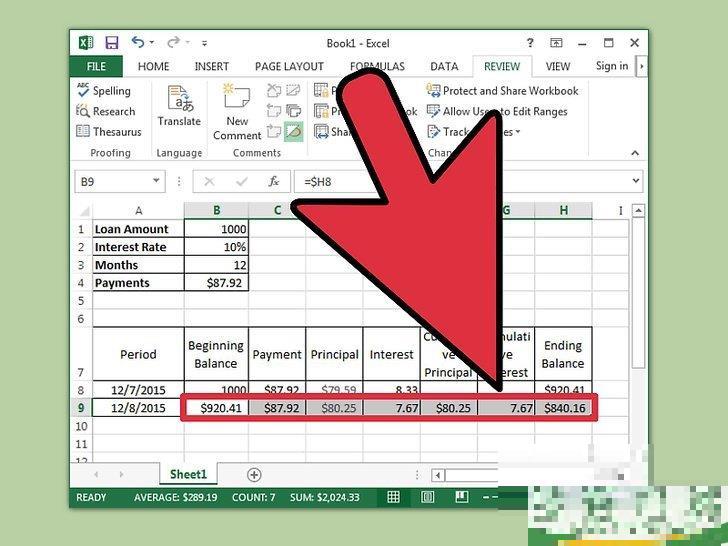Click the Undo arrow icon
The height and width of the screenshot is (546, 728).
(x=139, y=43)
